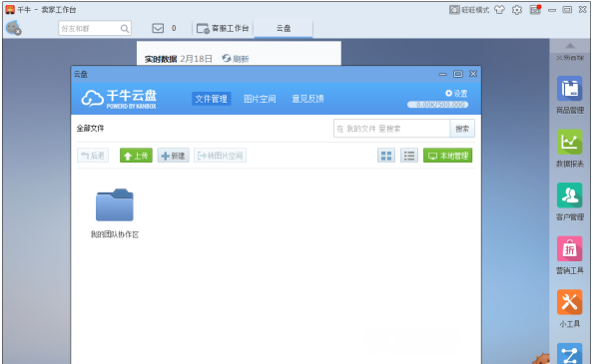Open the mail envelope messages icon
Viewport: 593px width, 364px height.
pos(158,28)
